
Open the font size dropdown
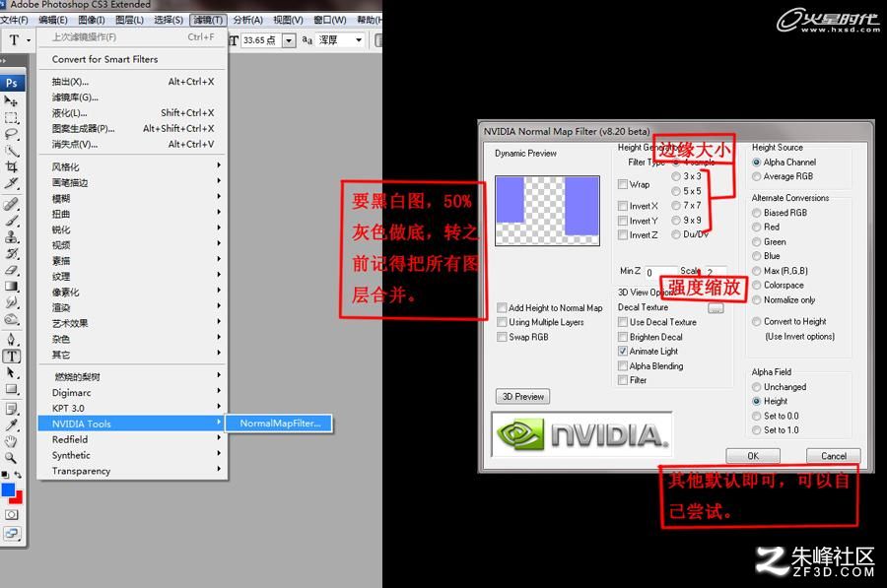pos(289,40)
